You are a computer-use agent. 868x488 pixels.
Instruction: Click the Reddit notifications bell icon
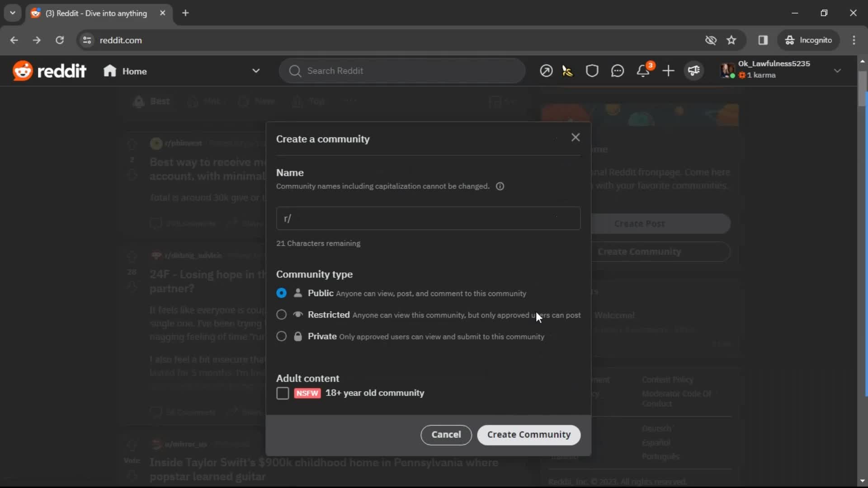coord(643,70)
